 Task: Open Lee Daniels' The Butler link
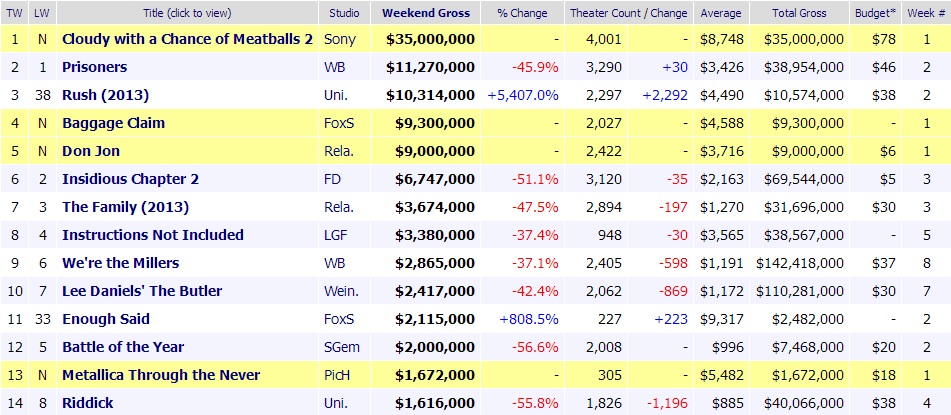(x=141, y=291)
